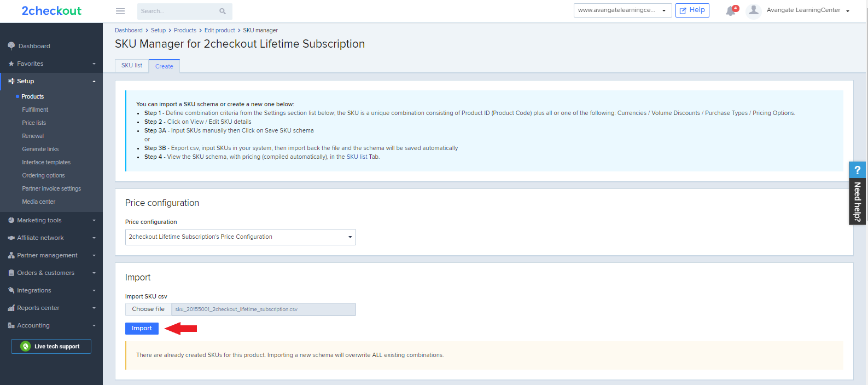Click the Favorites star icon
This screenshot has height=385, width=868.
click(11, 64)
